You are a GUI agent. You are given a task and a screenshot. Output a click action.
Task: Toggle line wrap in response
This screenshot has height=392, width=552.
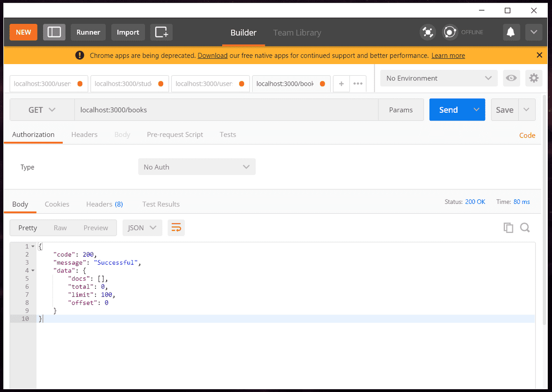[176, 228]
